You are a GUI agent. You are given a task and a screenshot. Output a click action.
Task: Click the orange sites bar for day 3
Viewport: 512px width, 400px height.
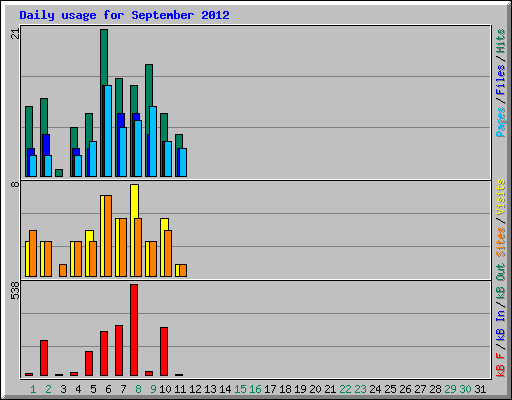click(x=63, y=271)
